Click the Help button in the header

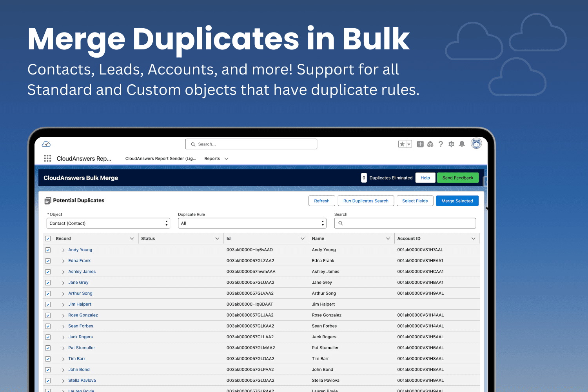[425, 178]
